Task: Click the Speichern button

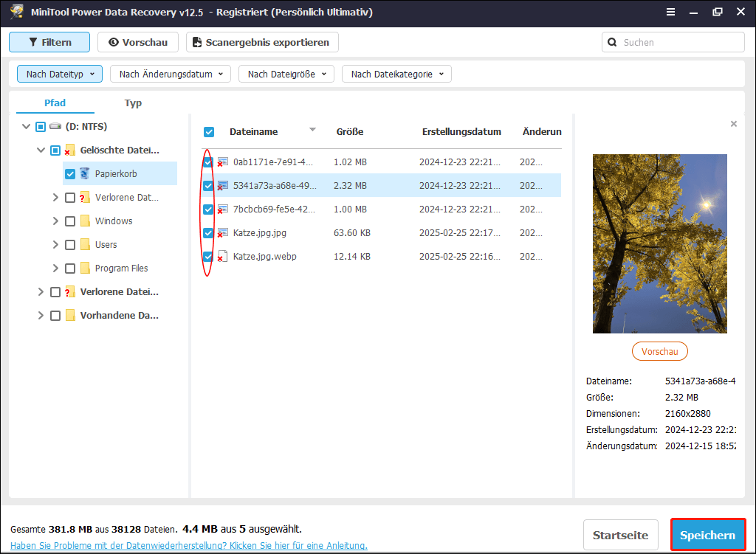Action: coord(708,536)
